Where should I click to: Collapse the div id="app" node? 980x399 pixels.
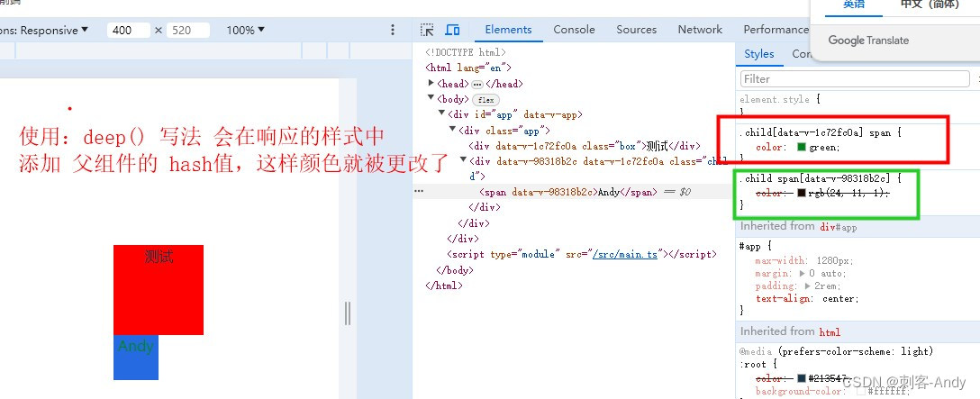442,113
